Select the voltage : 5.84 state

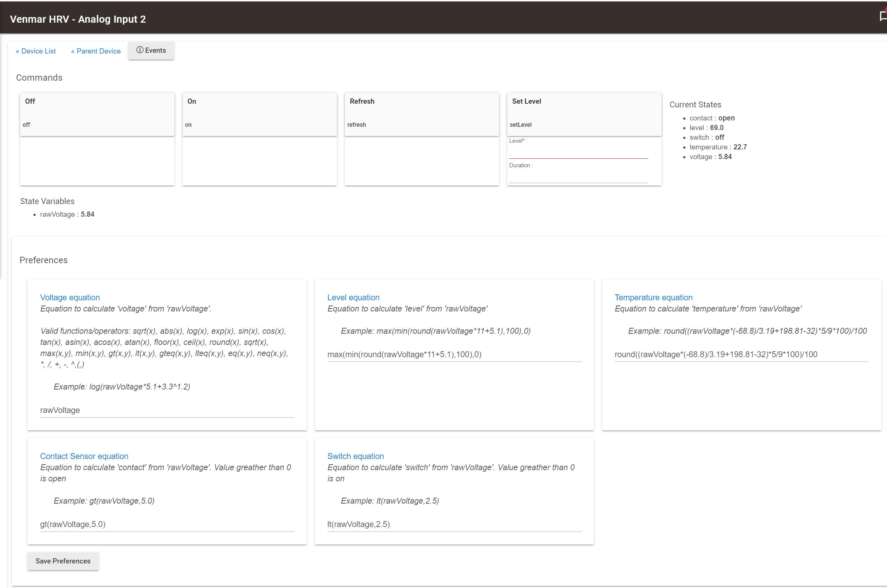[x=710, y=157]
